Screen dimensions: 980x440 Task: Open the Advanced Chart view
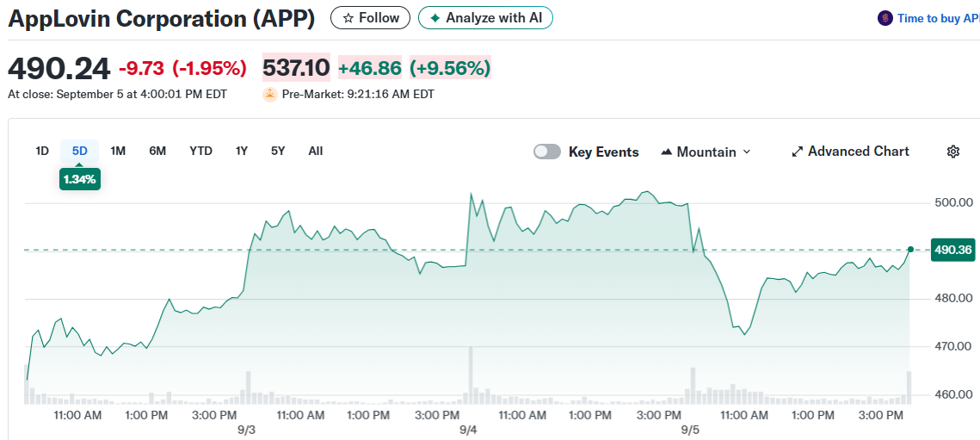pos(851,152)
